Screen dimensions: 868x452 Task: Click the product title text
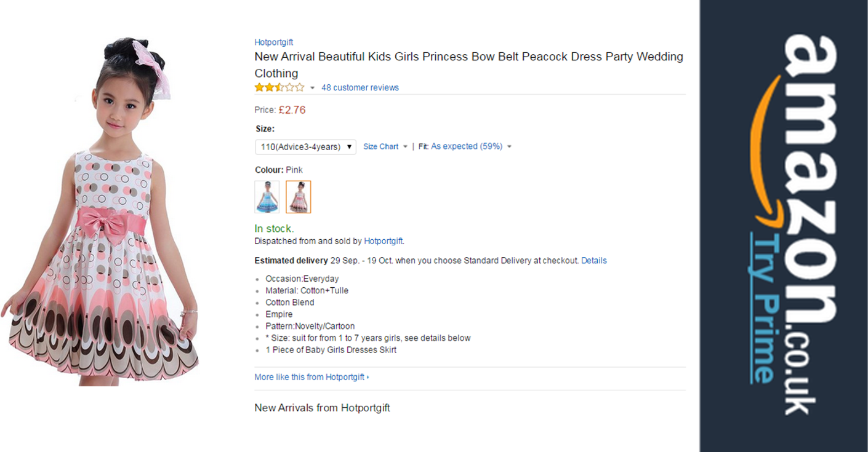[468, 65]
